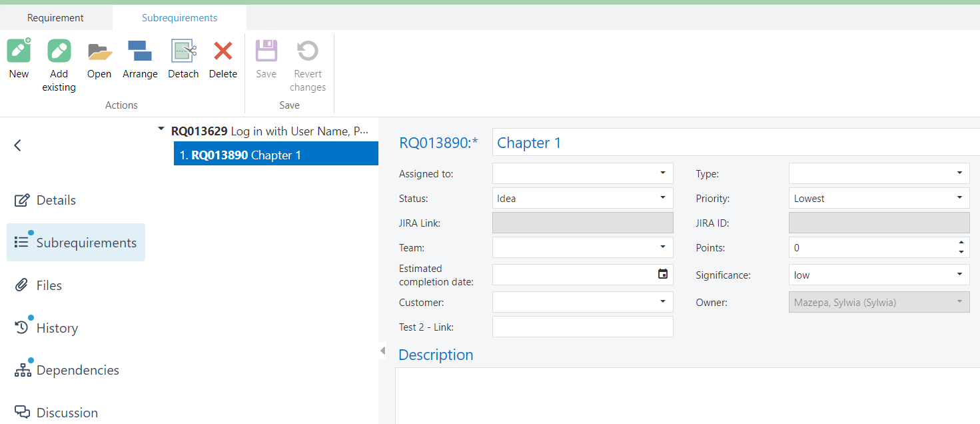Increase the Points value with up arrow
Viewport: 980px width, 424px height.
(961, 243)
